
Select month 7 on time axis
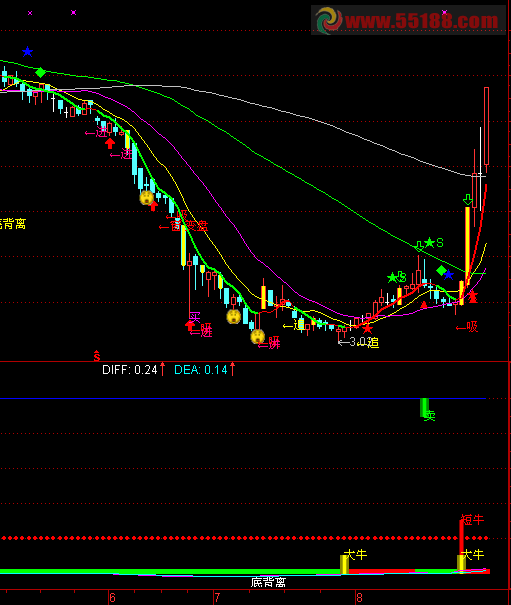[x=217, y=598]
